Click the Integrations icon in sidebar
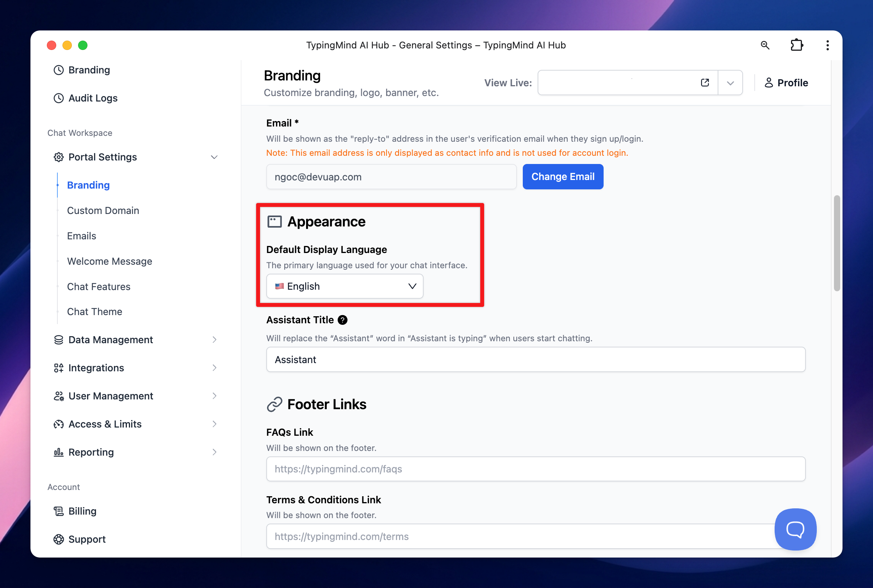The image size is (873, 588). click(x=59, y=368)
